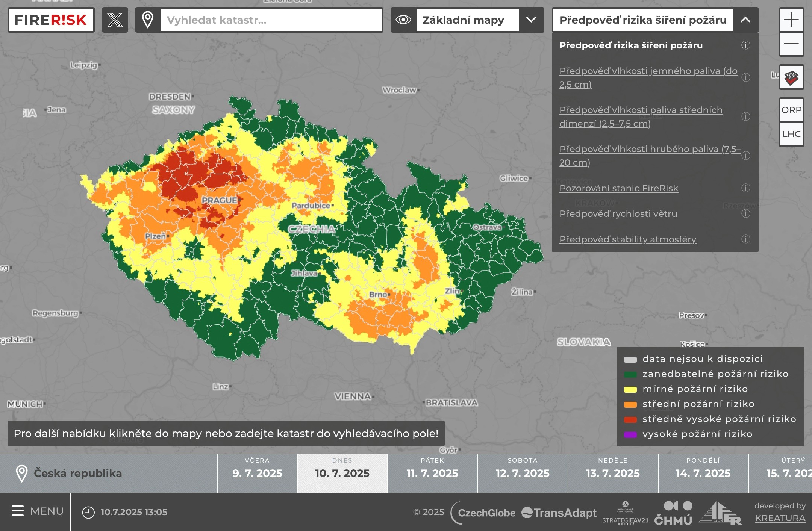Switch to yesterday 9. 7. 2025
This screenshot has width=812, height=531.
click(x=258, y=473)
